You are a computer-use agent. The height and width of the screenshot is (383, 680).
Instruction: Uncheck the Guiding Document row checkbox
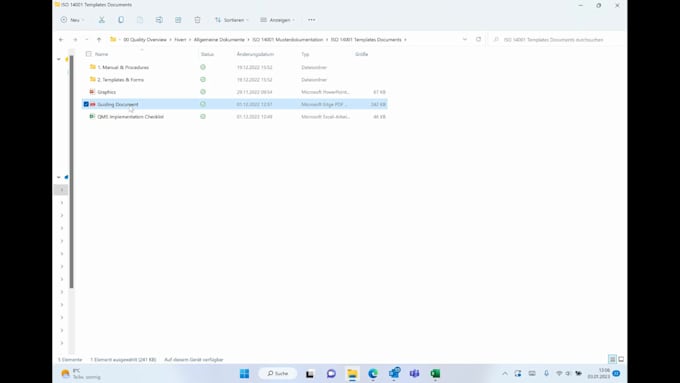pyautogui.click(x=86, y=104)
